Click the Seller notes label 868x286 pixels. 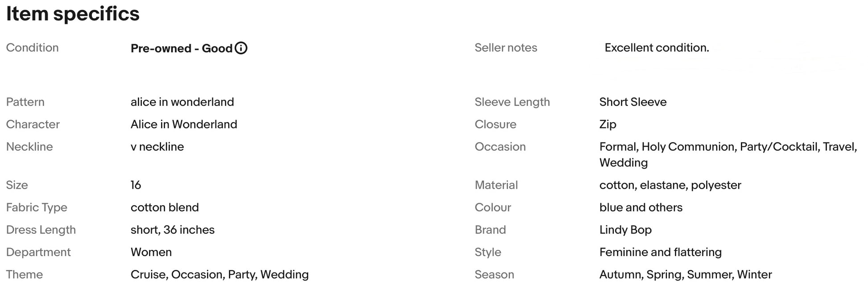point(505,48)
